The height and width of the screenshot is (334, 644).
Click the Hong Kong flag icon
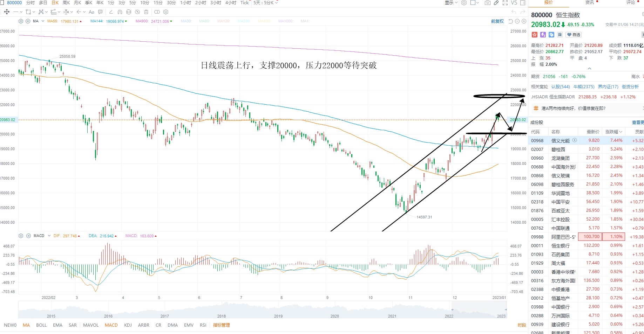tap(534, 35)
